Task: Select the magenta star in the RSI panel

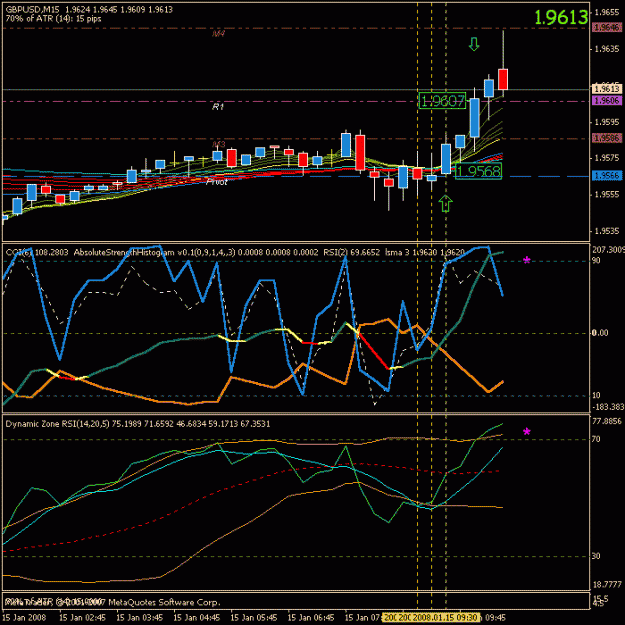Action: [527, 432]
